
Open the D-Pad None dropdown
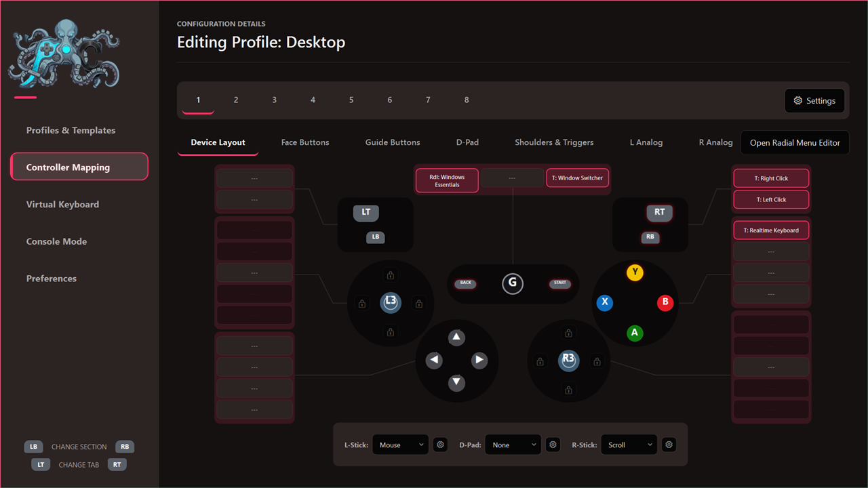click(513, 445)
